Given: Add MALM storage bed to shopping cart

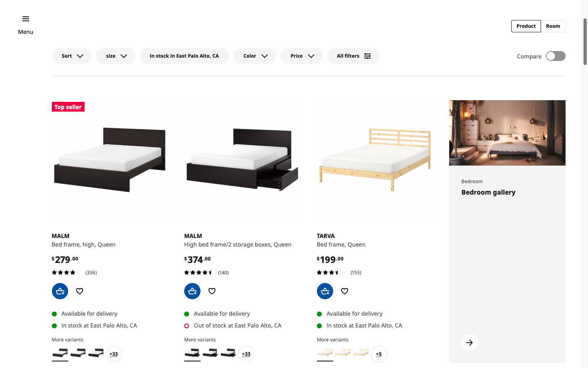Looking at the screenshot, I should [192, 291].
